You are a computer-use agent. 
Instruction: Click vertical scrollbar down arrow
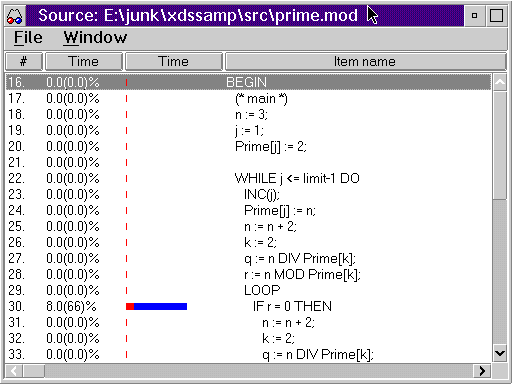(500, 353)
